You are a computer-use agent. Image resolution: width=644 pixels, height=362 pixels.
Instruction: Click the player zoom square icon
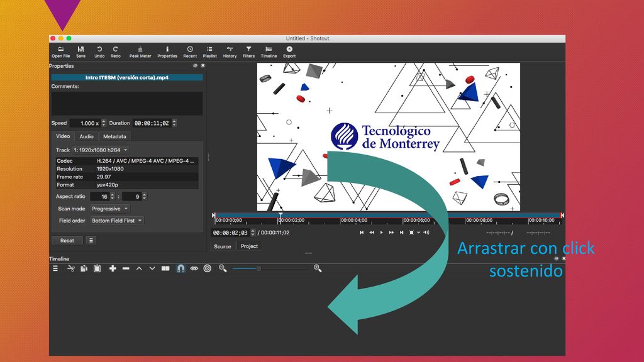[x=411, y=233]
